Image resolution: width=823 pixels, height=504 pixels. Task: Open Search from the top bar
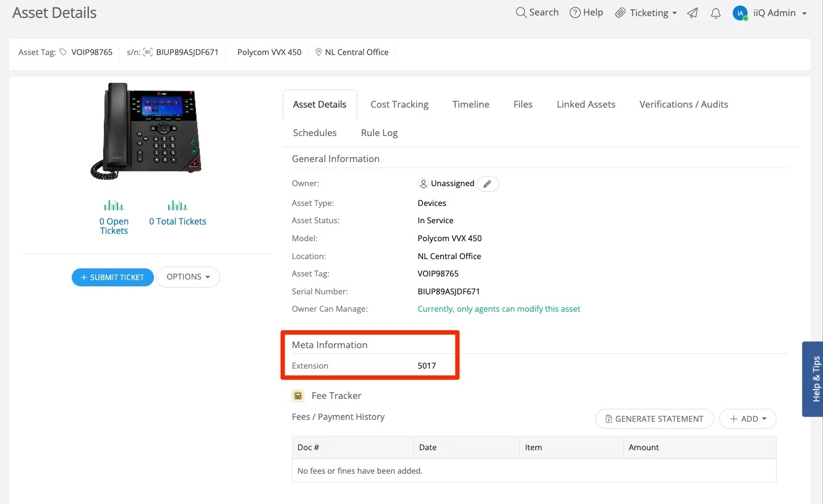click(537, 12)
